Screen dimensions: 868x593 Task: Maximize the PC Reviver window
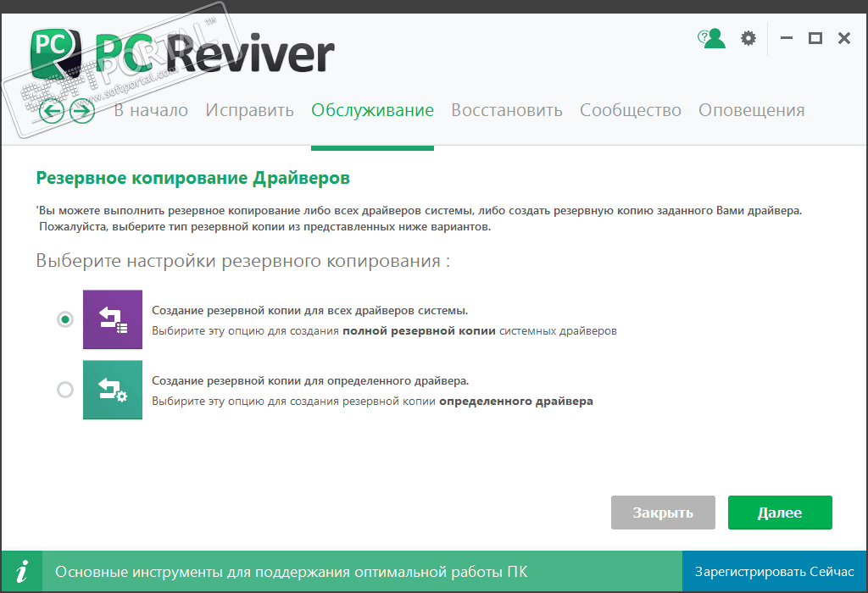pos(815,38)
